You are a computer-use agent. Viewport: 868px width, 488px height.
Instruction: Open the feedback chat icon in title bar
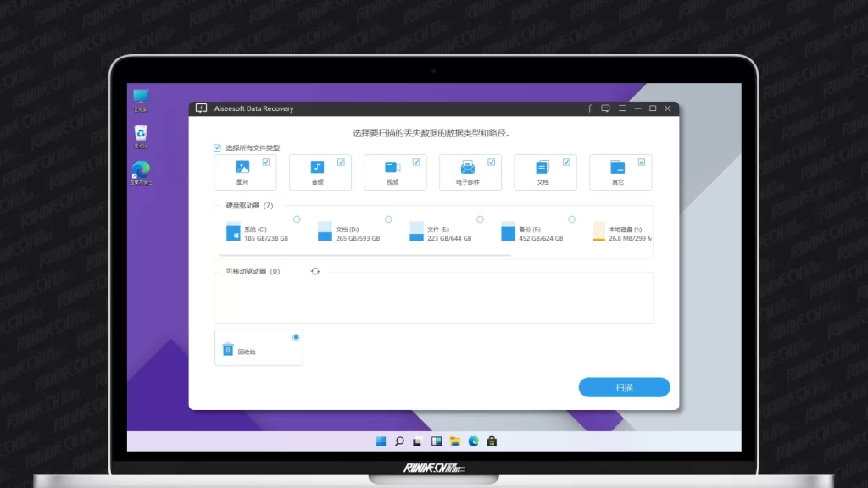click(x=605, y=108)
